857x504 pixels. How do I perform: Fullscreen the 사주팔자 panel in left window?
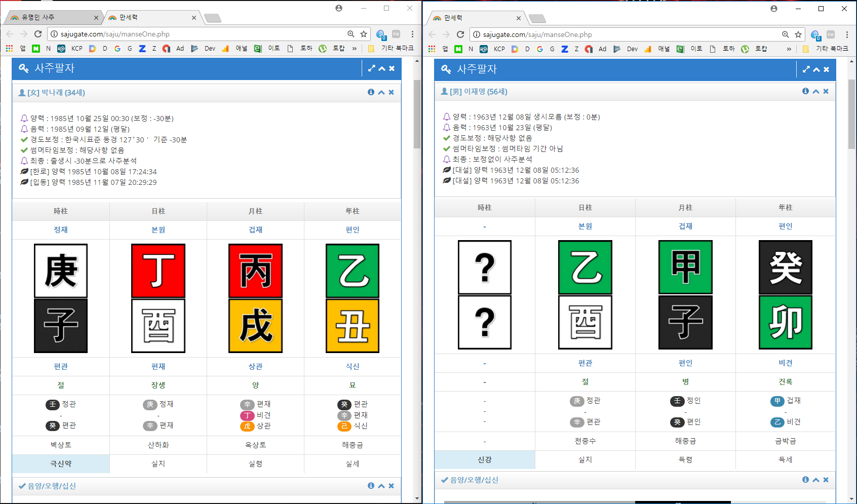(x=371, y=68)
